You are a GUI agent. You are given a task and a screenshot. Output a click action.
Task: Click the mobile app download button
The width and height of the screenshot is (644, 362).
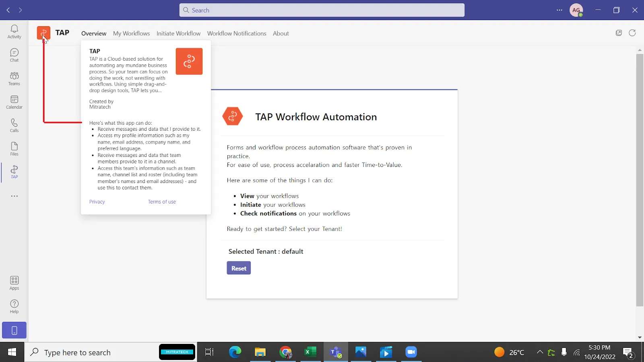pos(14,330)
